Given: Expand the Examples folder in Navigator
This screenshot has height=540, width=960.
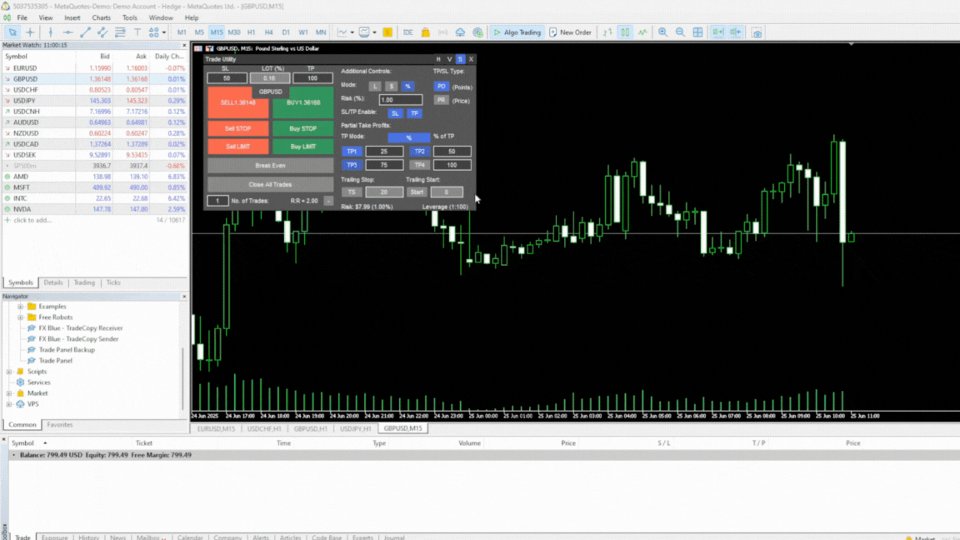Looking at the screenshot, I should pos(20,306).
